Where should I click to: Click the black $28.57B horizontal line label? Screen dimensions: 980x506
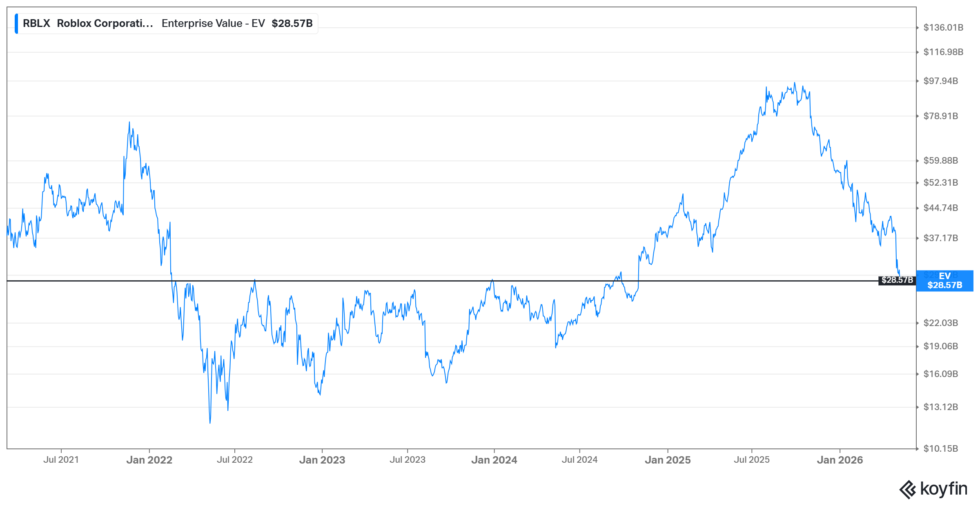[897, 280]
